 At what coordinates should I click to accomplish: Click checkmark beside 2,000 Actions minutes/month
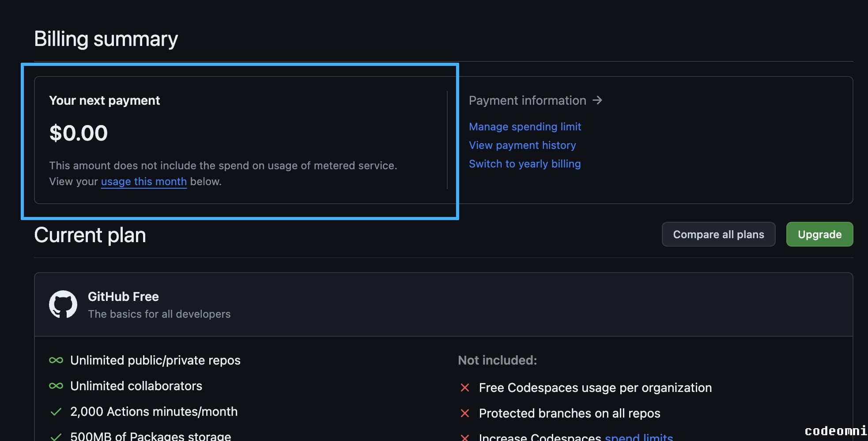click(56, 412)
